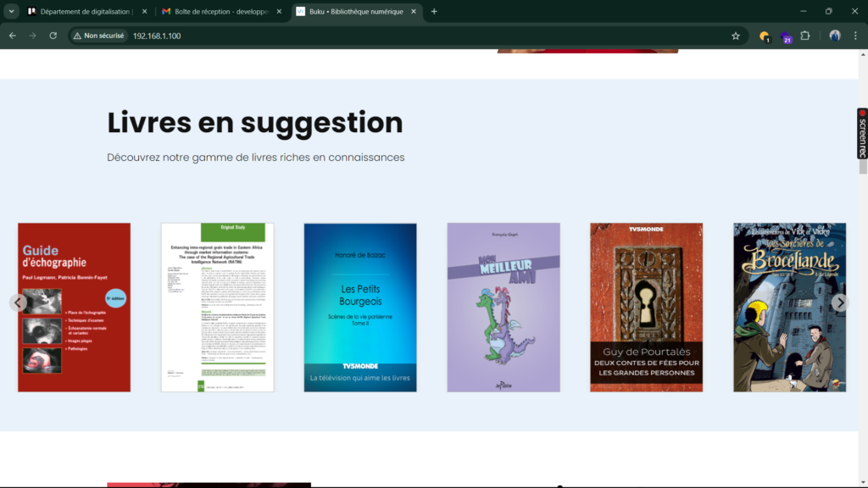
Task: Show previous books with carousel left arrow
Action: tap(19, 302)
